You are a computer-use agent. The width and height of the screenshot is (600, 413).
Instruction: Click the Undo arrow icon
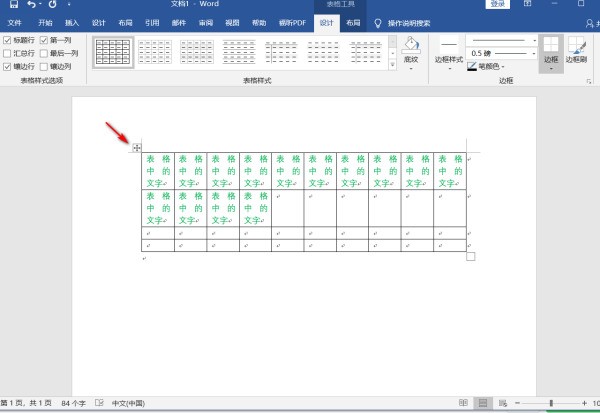pyautogui.click(x=31, y=4)
